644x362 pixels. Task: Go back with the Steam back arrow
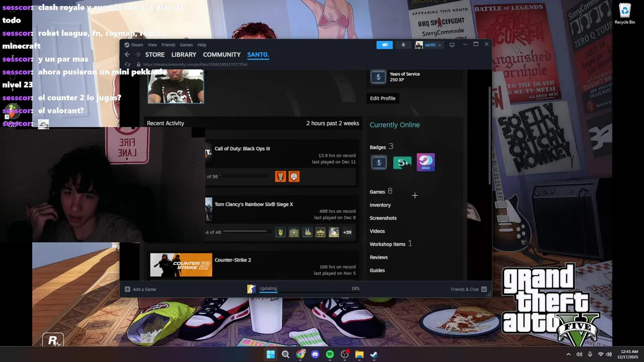127,54
